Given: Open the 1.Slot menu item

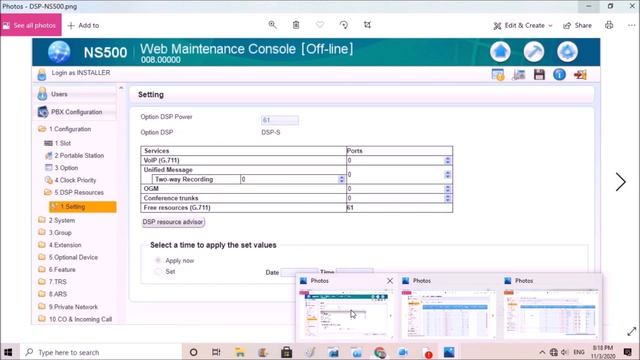Looking at the screenshot, I should (x=58, y=143).
